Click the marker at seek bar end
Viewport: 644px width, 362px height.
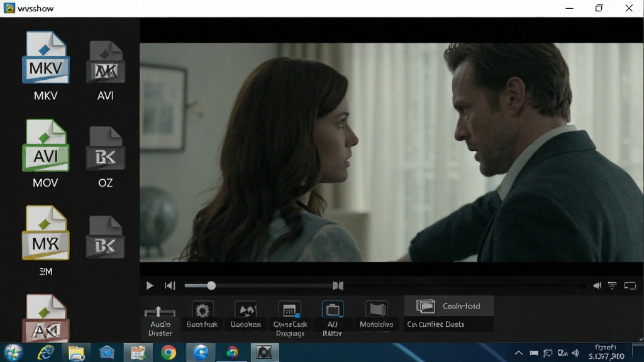[x=338, y=286]
